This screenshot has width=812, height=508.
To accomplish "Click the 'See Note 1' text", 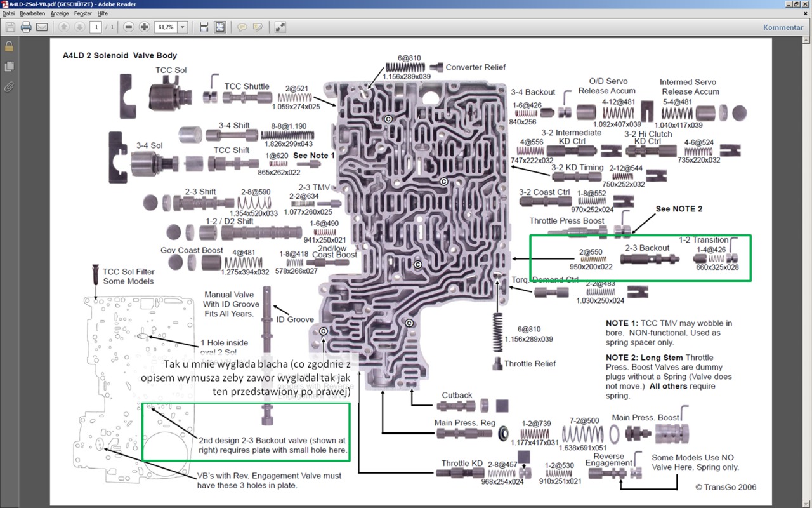I will coord(314,155).
